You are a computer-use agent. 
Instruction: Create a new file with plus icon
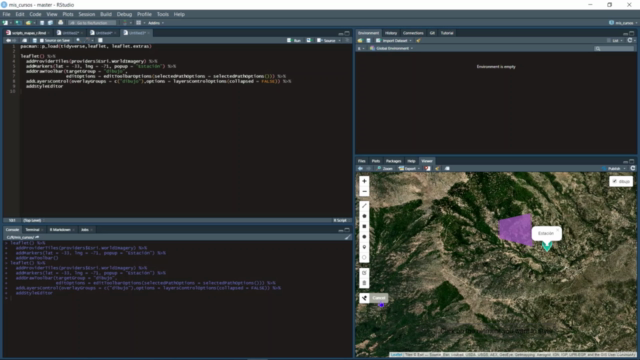point(5,23)
